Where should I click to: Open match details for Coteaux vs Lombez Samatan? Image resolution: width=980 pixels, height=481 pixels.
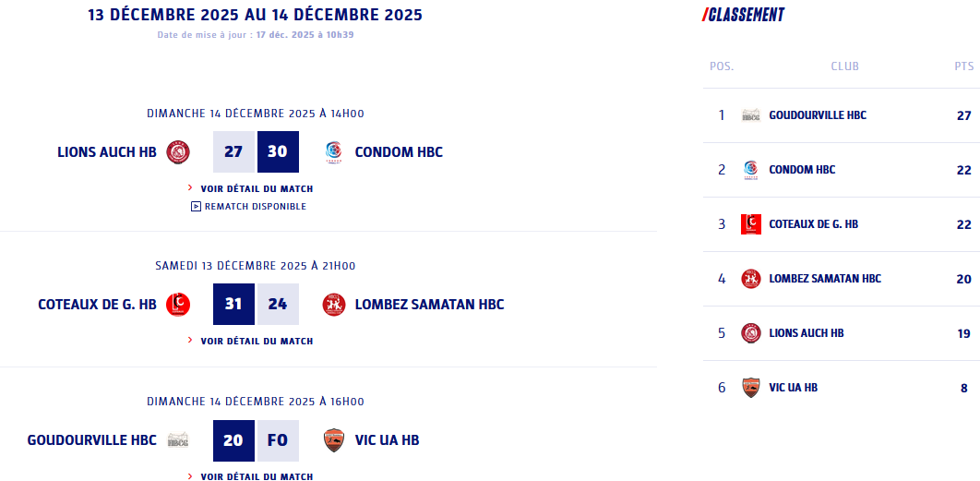[x=256, y=341]
